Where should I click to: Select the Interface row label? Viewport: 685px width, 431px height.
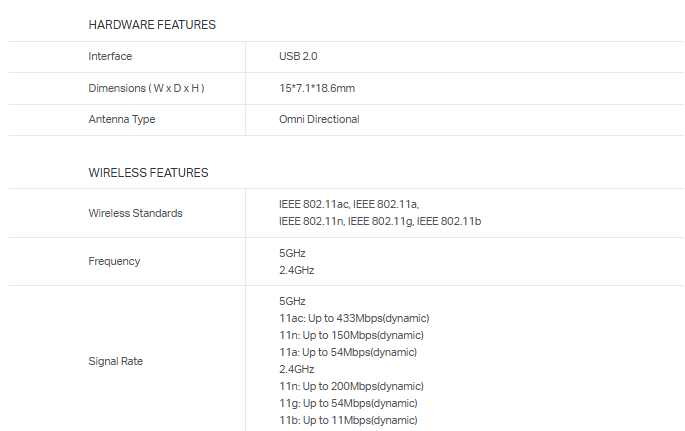point(110,56)
